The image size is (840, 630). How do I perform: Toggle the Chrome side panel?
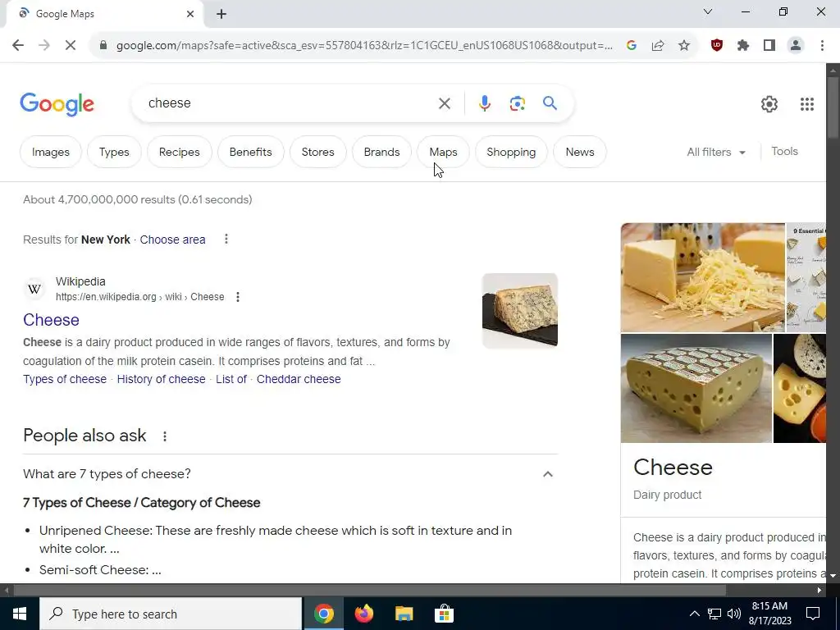769,45
